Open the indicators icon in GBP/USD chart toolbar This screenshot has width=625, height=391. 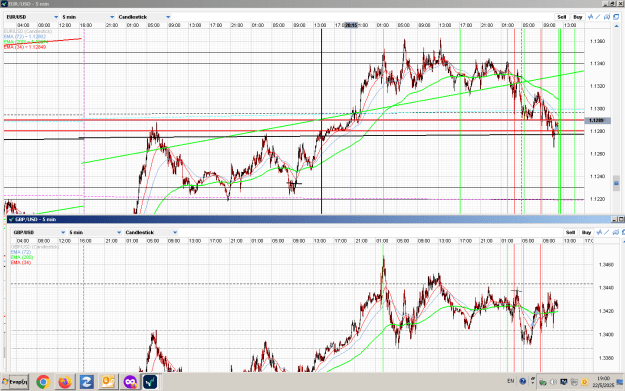coord(599,232)
